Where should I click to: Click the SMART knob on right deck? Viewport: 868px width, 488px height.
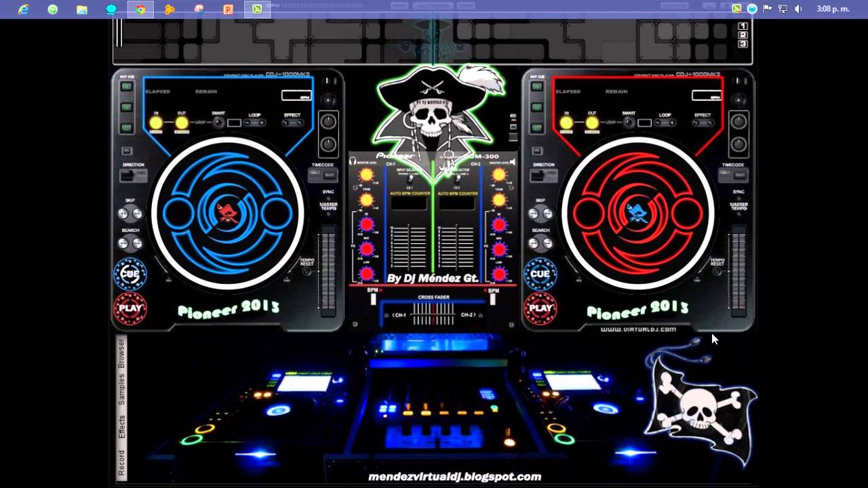[x=629, y=123]
